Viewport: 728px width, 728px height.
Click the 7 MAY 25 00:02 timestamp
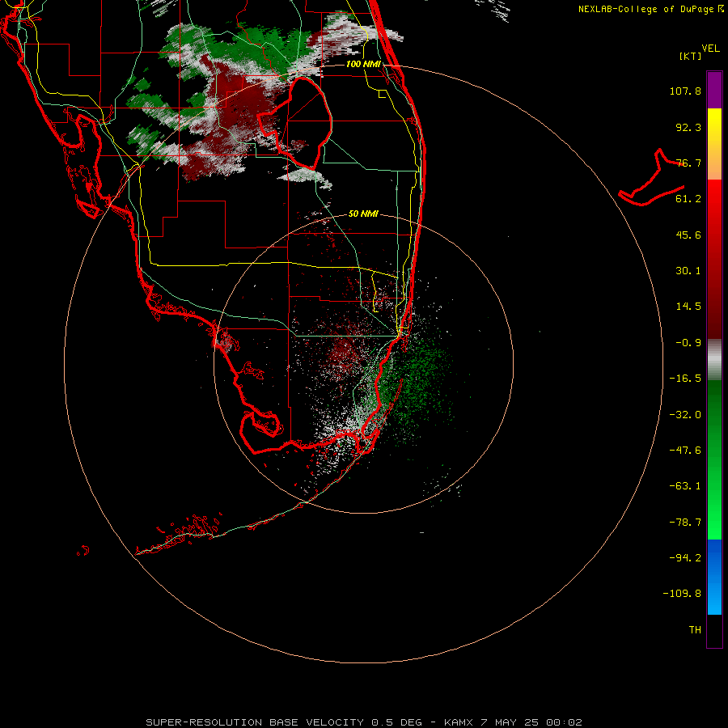click(531, 722)
